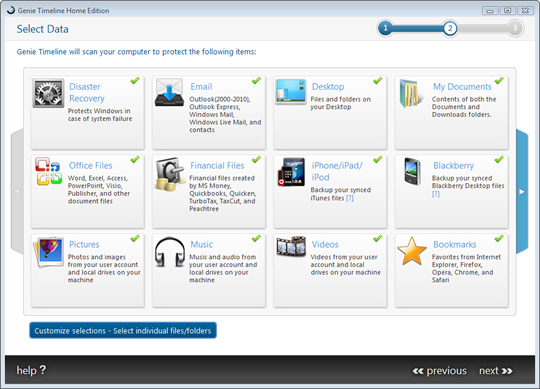Select the My Documents title
The image size is (540, 389).
[x=462, y=87]
